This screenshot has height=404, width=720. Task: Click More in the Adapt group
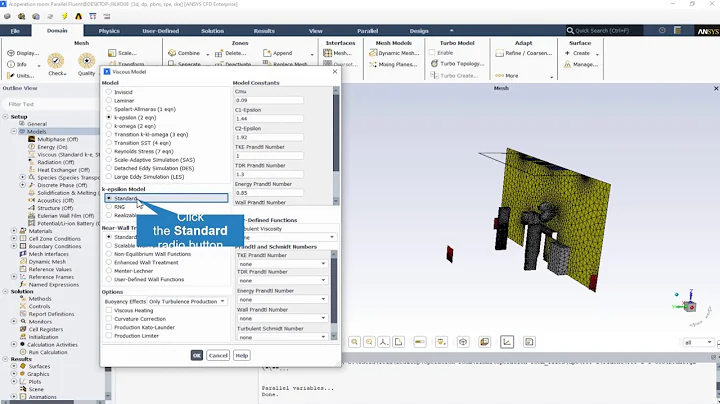point(506,76)
